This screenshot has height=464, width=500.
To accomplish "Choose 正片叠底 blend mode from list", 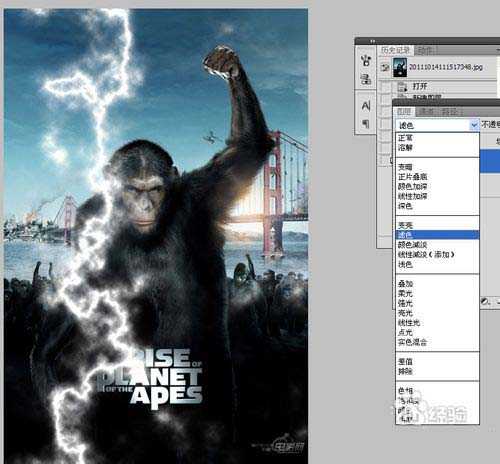I will tap(412, 177).
